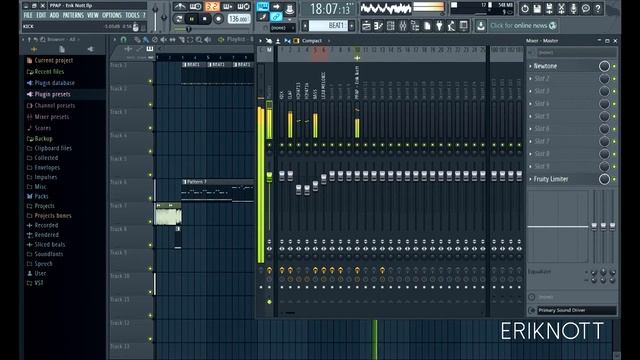Open the VIEW menu
The height and width of the screenshot is (360, 640).
93,16
